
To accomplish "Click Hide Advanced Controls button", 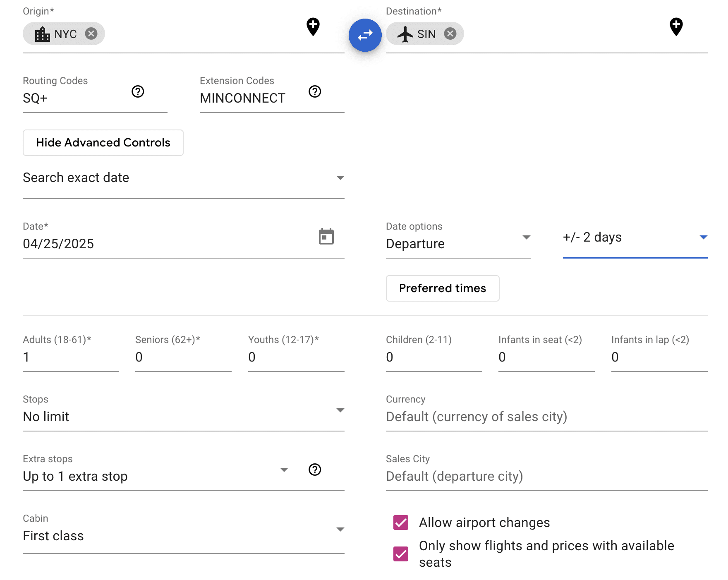I will (103, 143).
